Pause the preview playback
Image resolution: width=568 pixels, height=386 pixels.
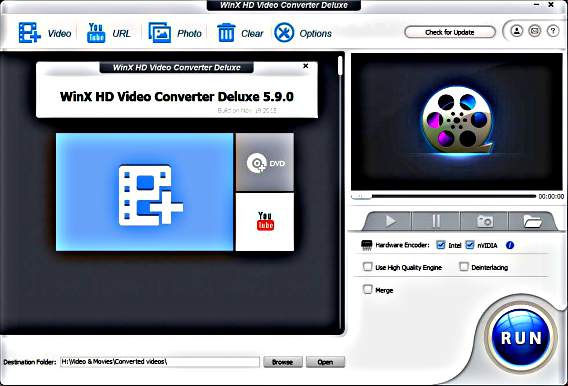click(436, 221)
